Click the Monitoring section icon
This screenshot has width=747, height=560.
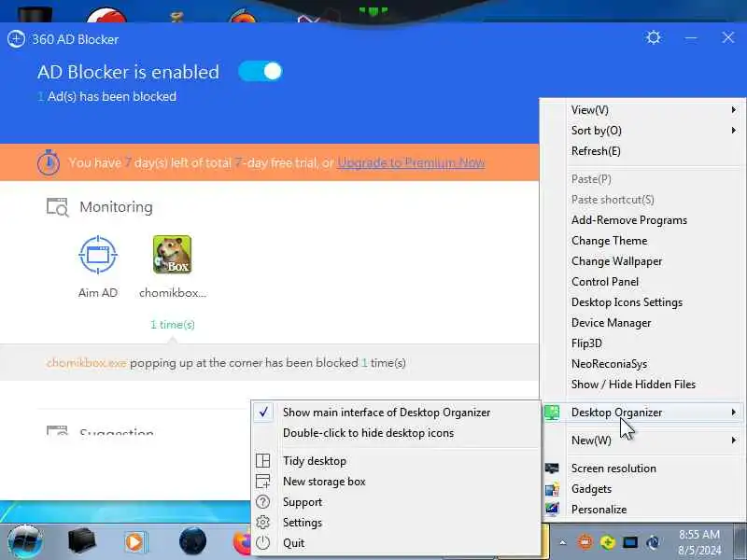tap(58, 207)
